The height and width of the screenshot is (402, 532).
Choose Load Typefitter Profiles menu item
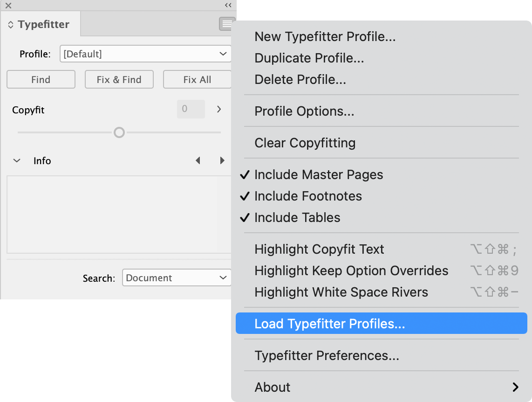(x=382, y=323)
